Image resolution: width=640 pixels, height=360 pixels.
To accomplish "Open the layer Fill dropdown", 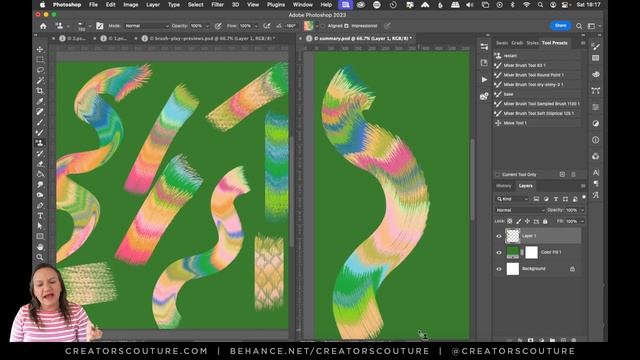I will coord(582,221).
